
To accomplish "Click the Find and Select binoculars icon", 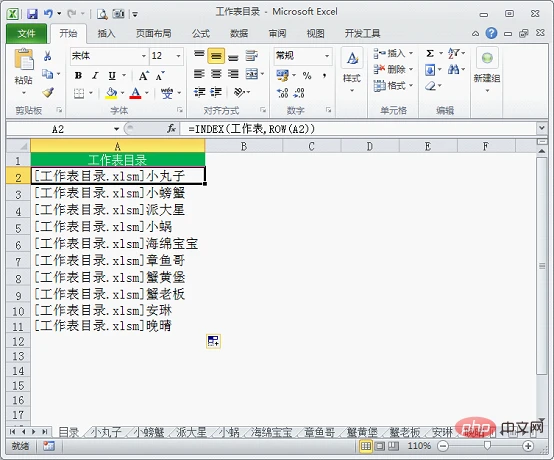I will (x=453, y=69).
